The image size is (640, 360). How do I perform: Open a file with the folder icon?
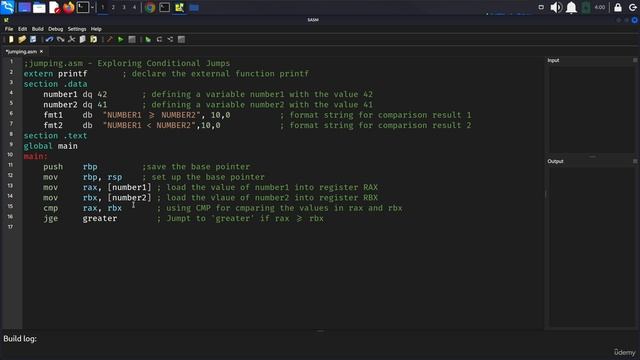22,40
